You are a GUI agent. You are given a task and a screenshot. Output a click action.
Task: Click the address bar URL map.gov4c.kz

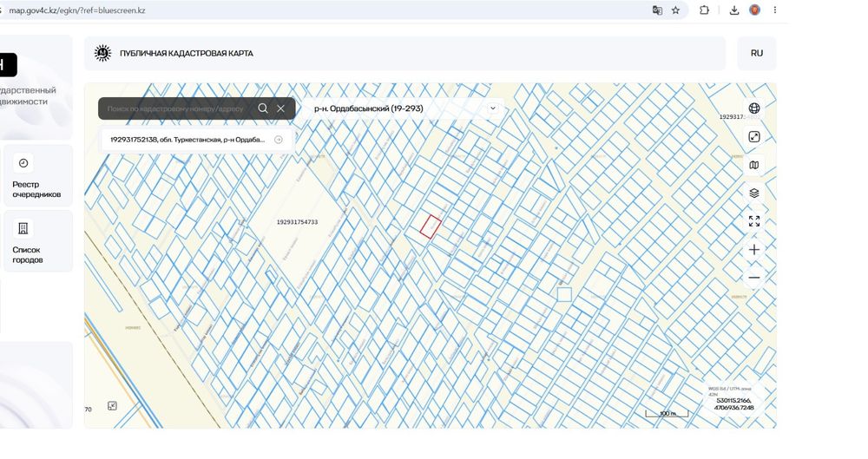[x=77, y=10]
